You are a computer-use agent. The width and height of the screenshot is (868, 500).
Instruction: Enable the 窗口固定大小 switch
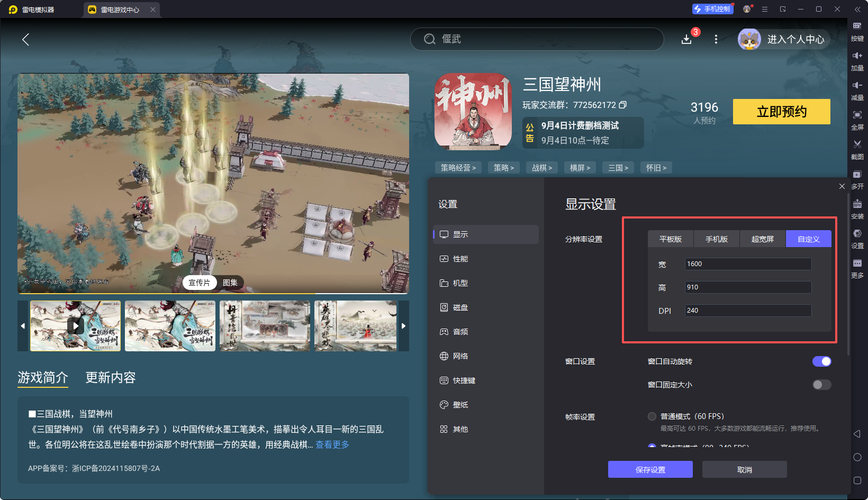click(822, 385)
